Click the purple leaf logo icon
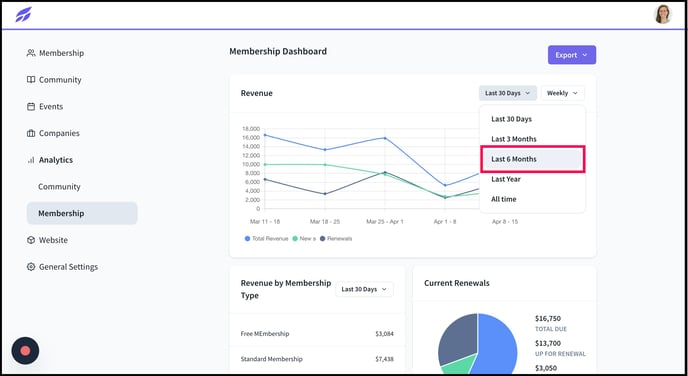 (x=23, y=14)
